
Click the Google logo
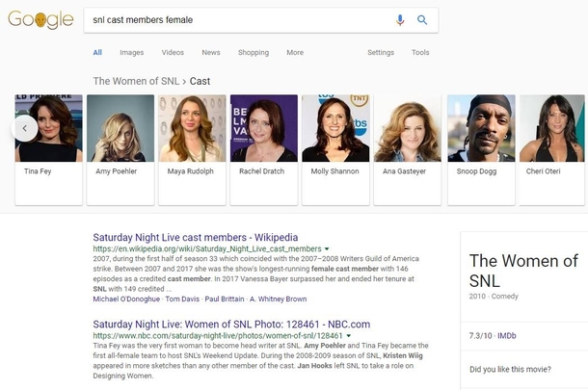40,19
